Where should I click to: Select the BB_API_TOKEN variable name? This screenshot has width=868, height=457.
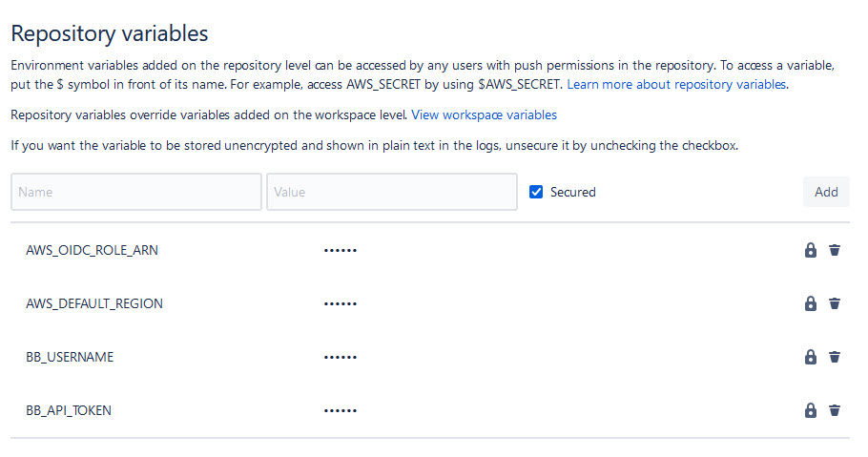69,410
